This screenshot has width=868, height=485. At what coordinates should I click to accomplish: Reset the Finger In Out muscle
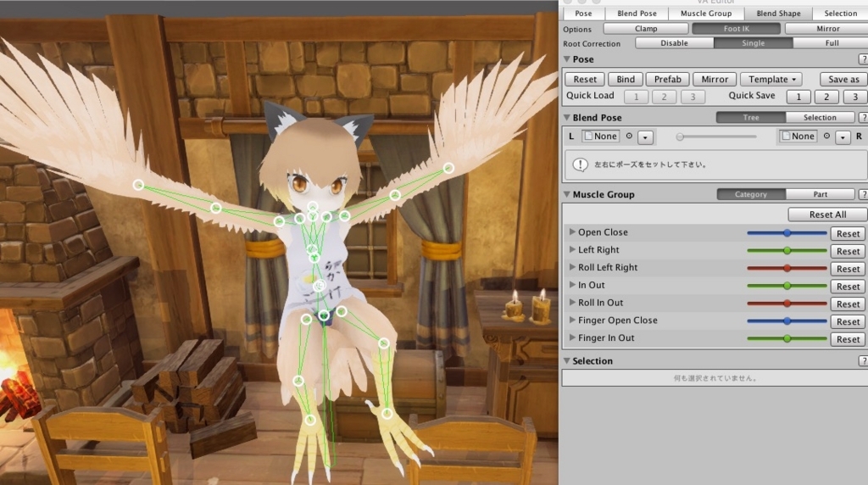[x=848, y=339]
